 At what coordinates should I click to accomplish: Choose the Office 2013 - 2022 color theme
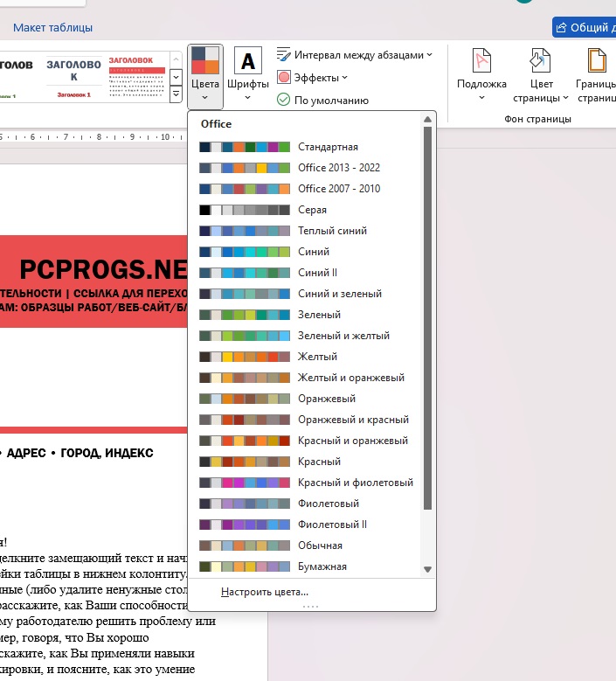point(304,168)
